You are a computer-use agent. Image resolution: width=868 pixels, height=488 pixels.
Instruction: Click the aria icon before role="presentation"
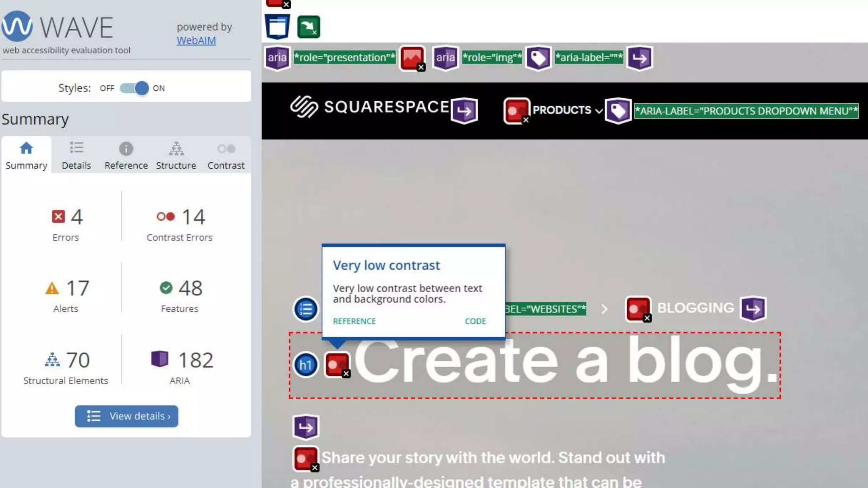(x=277, y=58)
